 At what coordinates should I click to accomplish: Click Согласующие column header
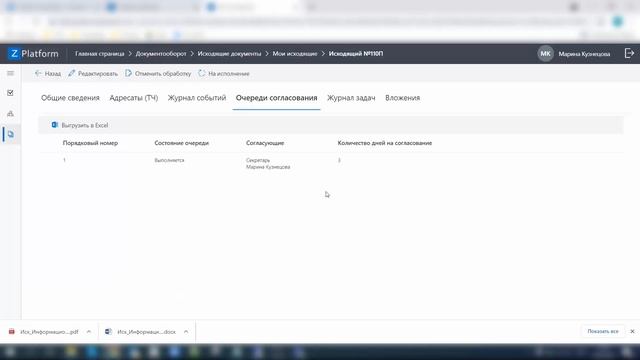(x=265, y=143)
